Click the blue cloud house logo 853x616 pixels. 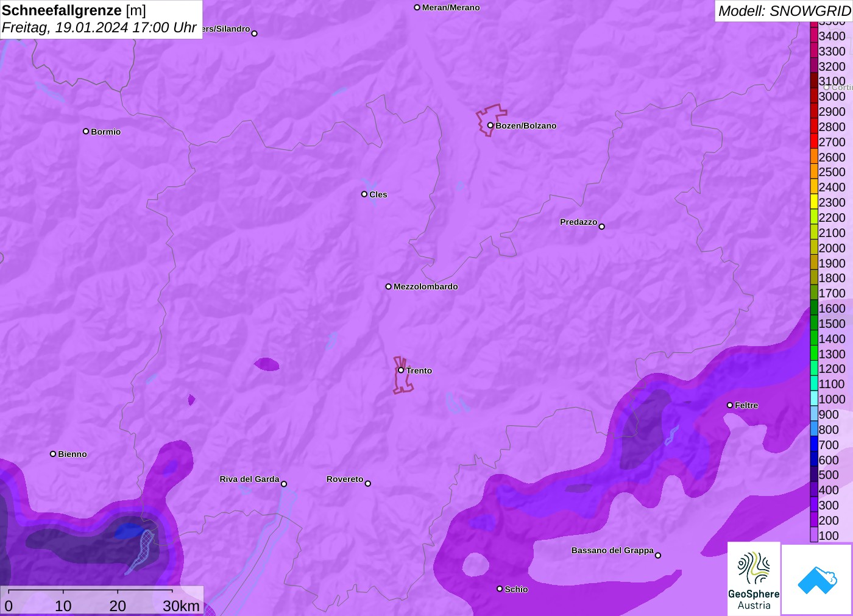(817, 579)
